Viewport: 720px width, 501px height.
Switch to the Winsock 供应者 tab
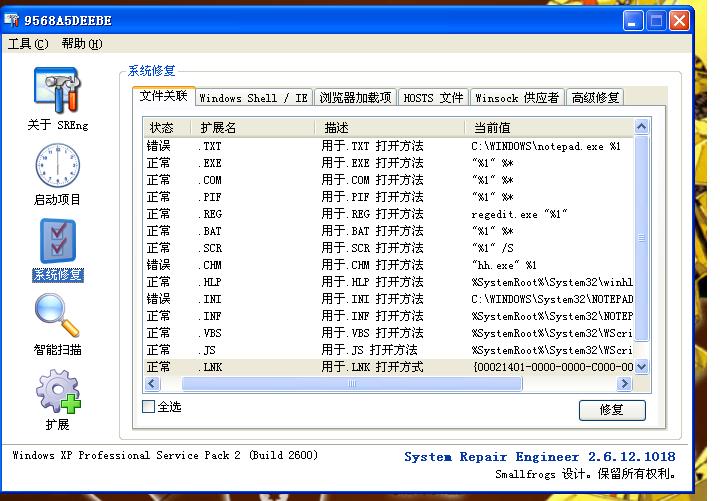(x=517, y=98)
